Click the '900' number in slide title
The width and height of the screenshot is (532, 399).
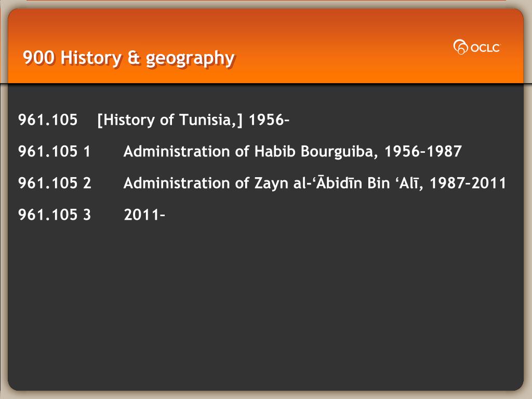[x=38, y=57]
